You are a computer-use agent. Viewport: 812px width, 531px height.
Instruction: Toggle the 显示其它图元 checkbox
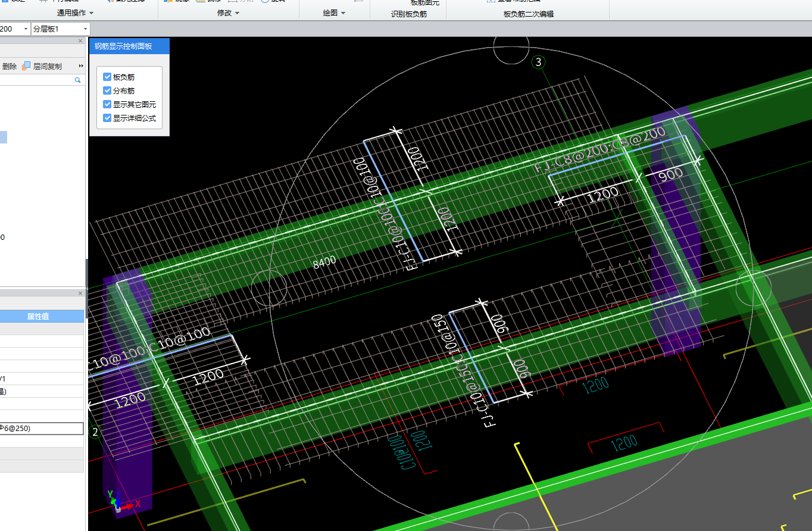click(107, 104)
